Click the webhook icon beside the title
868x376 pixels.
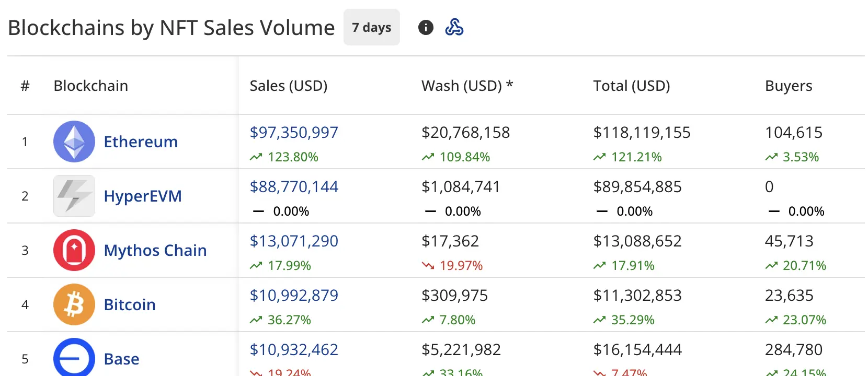454,27
